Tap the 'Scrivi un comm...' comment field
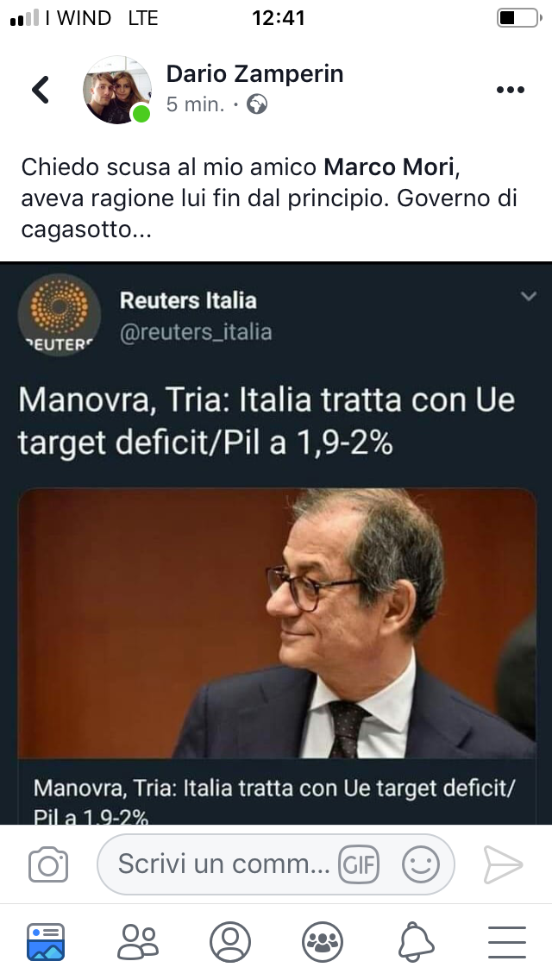552x980 pixels. 276,864
